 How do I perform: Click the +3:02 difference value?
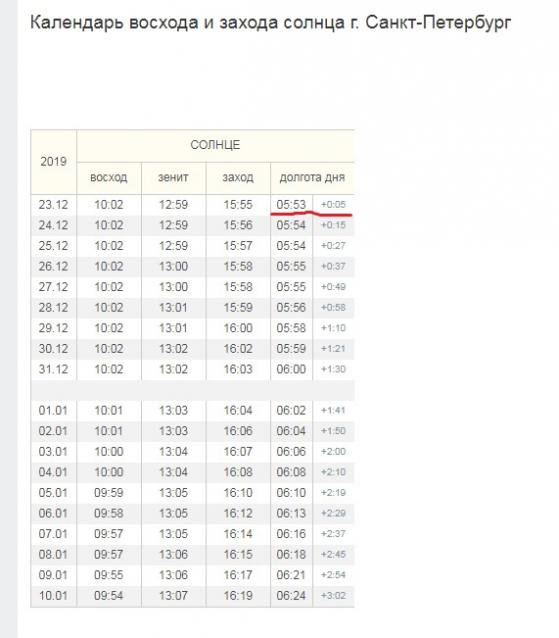tap(333, 596)
